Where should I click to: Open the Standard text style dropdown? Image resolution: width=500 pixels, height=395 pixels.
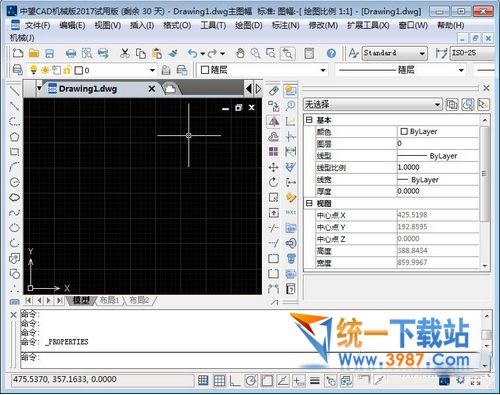pos(394,53)
